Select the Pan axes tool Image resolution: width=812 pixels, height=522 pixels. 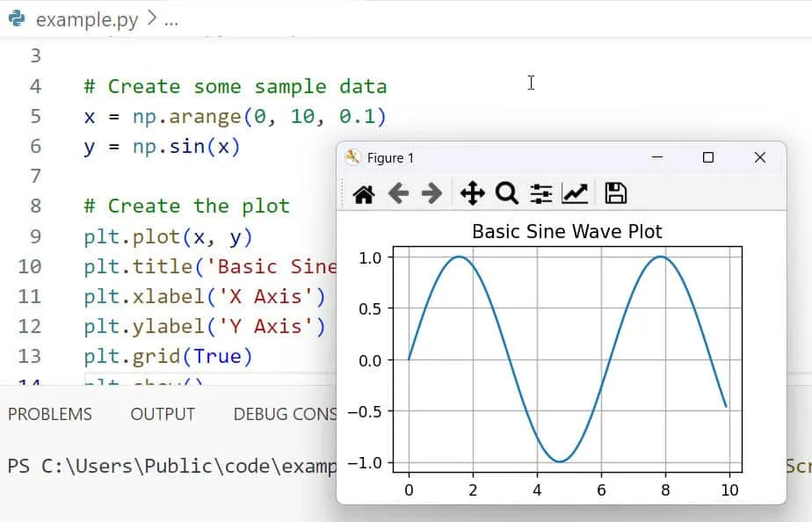tap(472, 193)
